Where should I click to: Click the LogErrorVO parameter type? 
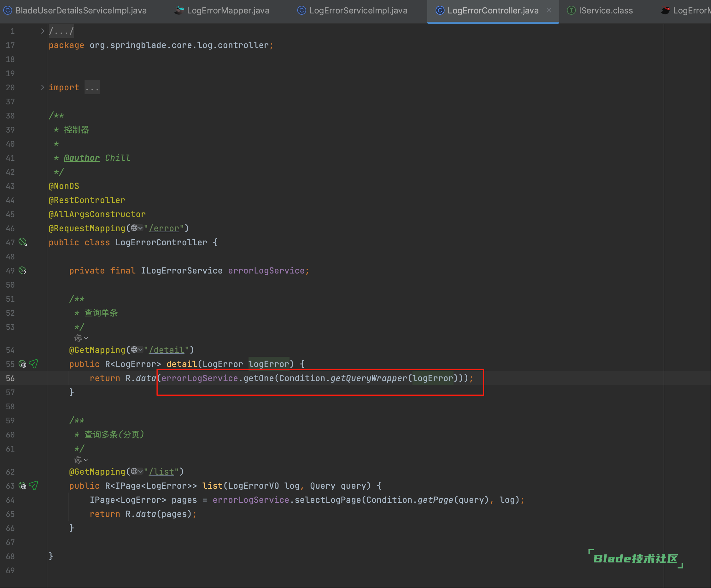pyautogui.click(x=254, y=486)
